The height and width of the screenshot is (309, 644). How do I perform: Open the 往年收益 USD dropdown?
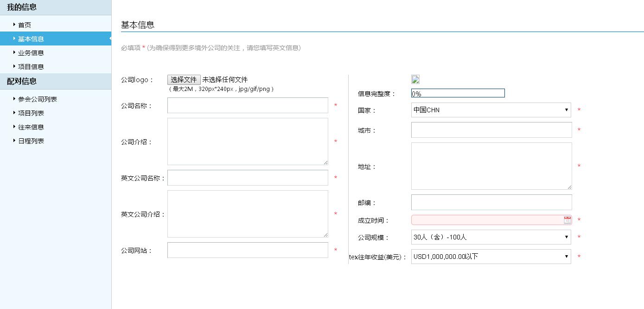(x=491, y=257)
